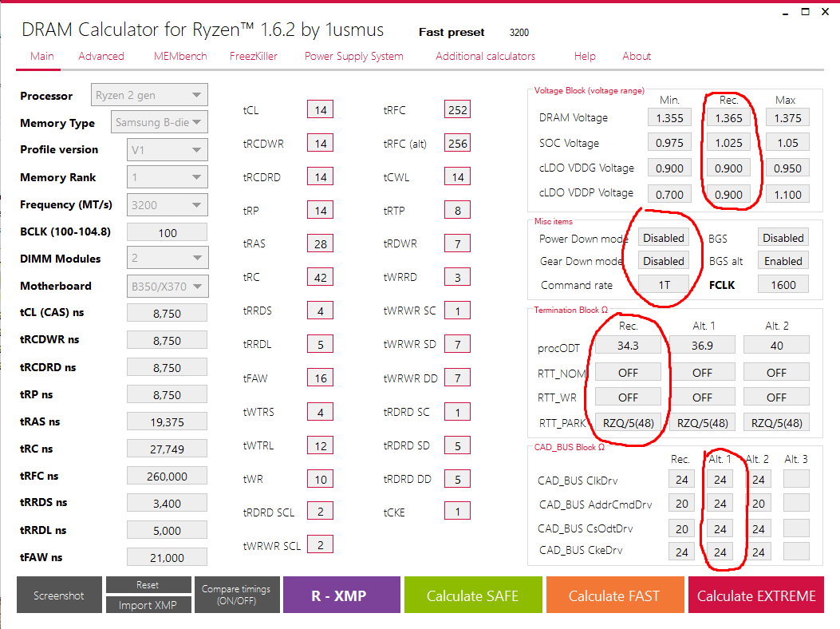Viewport: 840px width, 629px height.
Task: Open the Profile version dropdown
Action: tap(168, 149)
